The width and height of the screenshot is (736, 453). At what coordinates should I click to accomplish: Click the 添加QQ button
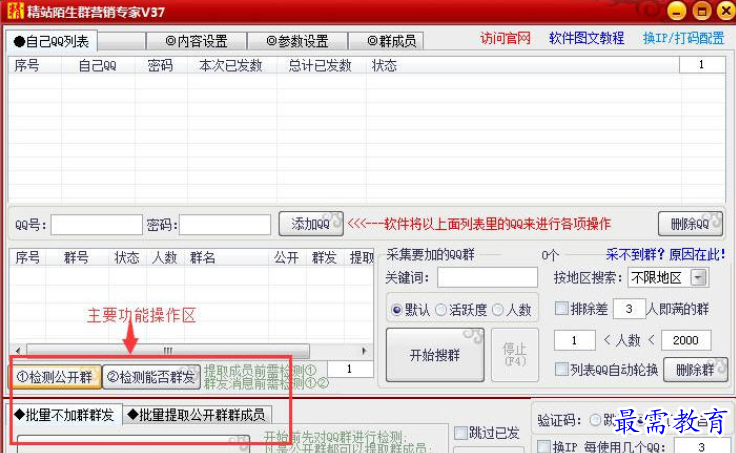[311, 224]
